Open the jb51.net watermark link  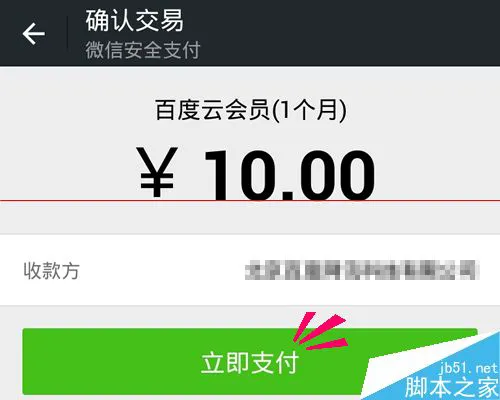(x=468, y=369)
